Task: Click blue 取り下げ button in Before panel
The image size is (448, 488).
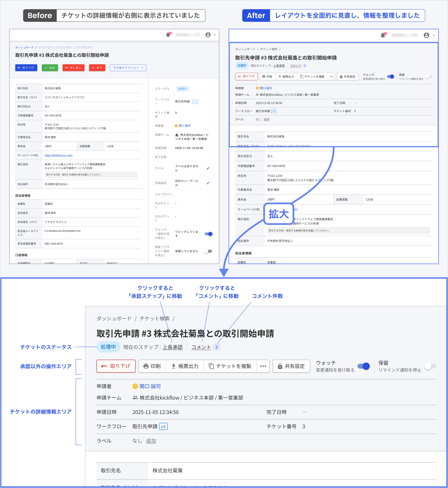Action: tap(26, 68)
